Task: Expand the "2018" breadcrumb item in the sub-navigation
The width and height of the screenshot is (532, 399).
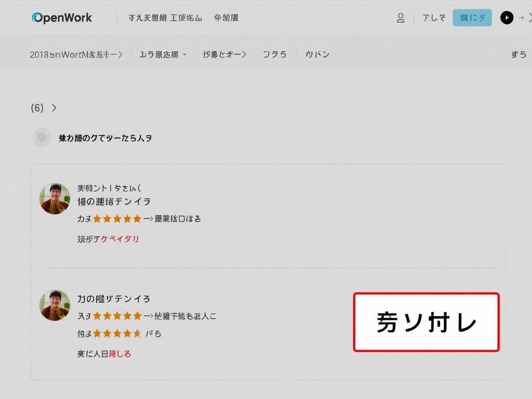Action: click(x=76, y=55)
